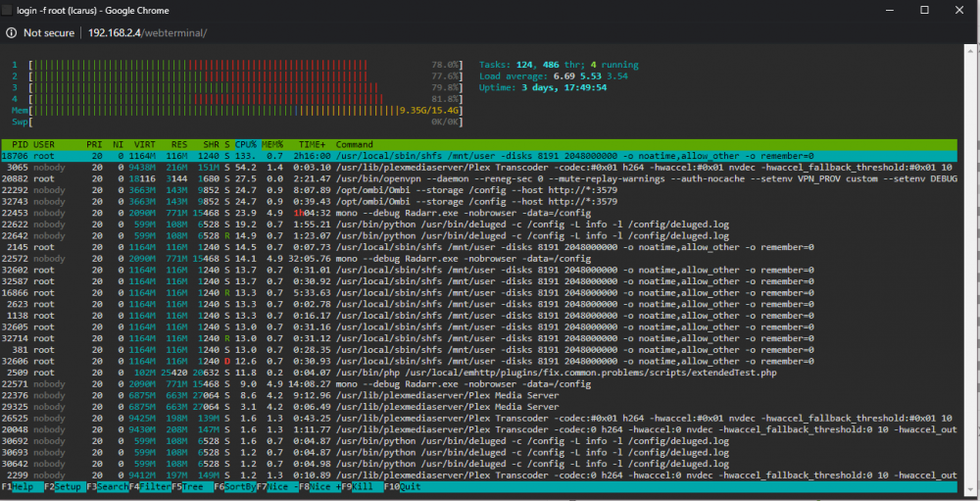Select the openvpn daemon process row
Screen dimensions: 980x501
pos(479,178)
